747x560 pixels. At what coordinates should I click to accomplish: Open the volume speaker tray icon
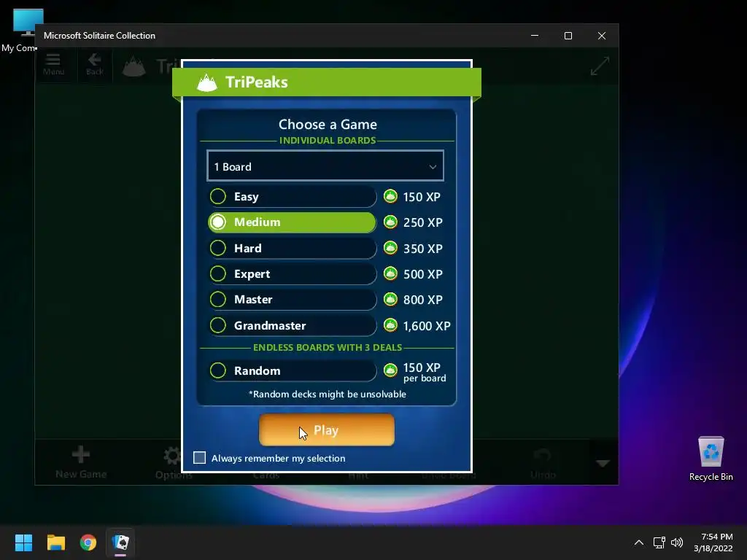tap(677, 542)
